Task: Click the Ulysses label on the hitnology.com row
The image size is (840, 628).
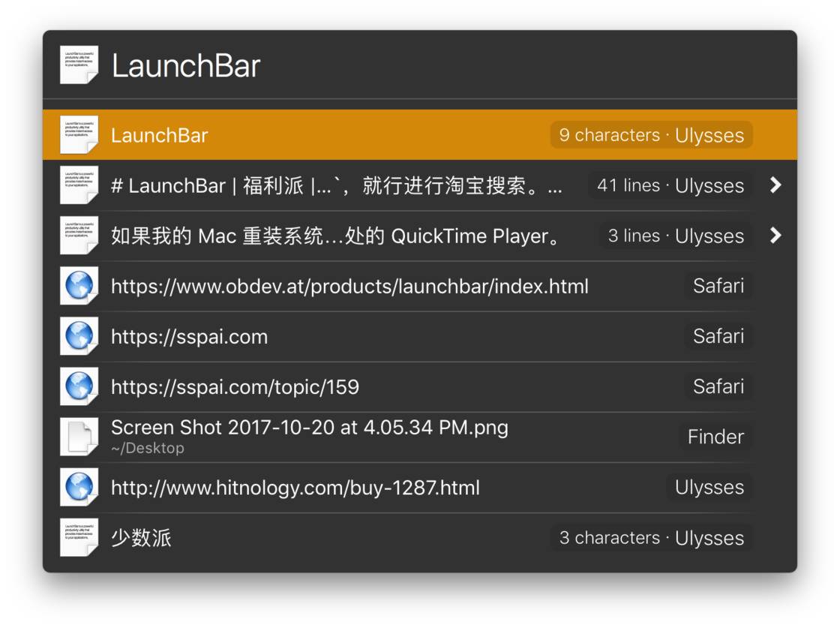Action: (x=709, y=488)
